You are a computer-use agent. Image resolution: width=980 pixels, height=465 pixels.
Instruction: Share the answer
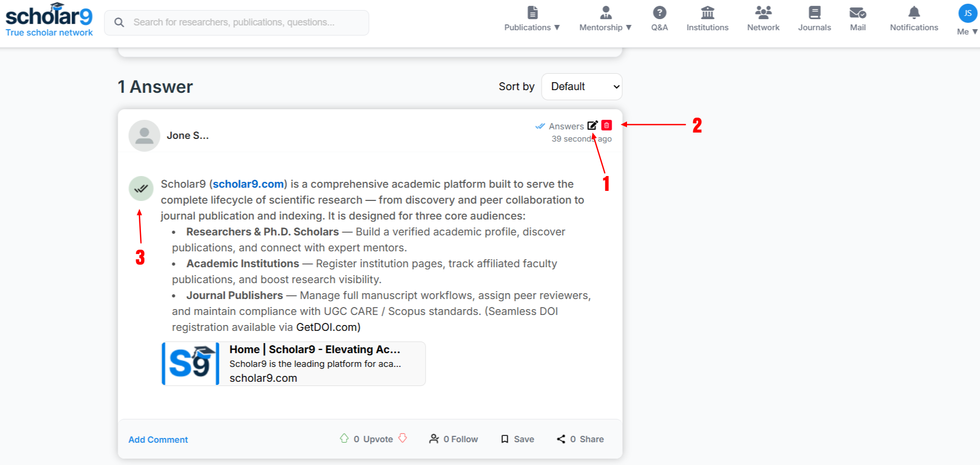[580, 439]
